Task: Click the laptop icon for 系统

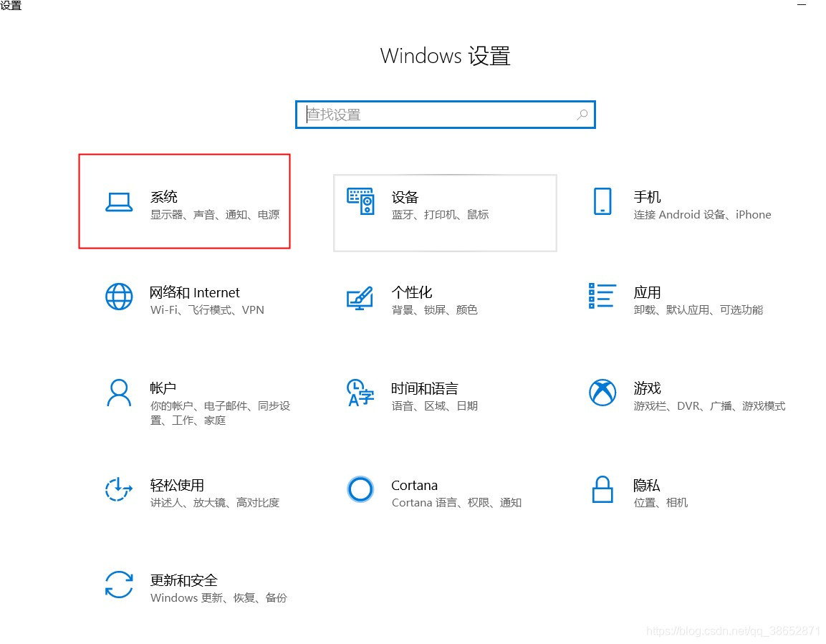Action: pos(118,202)
